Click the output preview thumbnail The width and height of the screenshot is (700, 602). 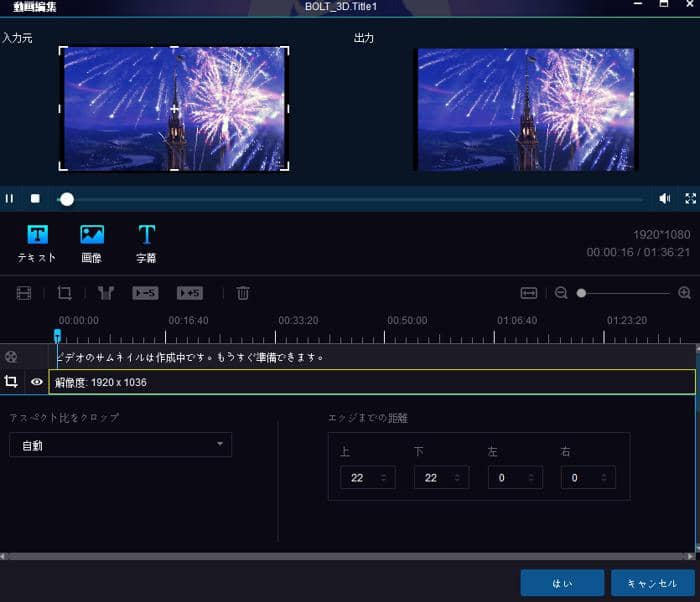click(x=525, y=109)
